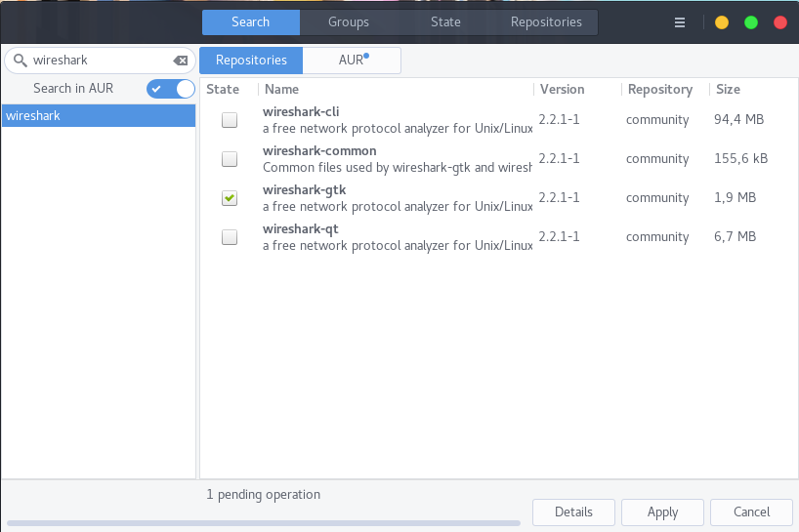Toggle the Search in AUR switch
The height and width of the screenshot is (532, 799).
click(171, 89)
